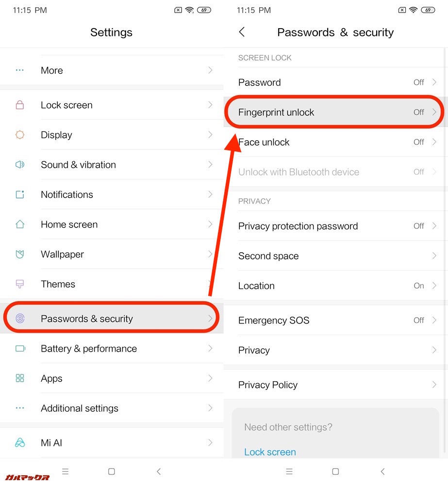Tap the Sound & vibration speaker icon
The image size is (448, 485).
click(20, 164)
